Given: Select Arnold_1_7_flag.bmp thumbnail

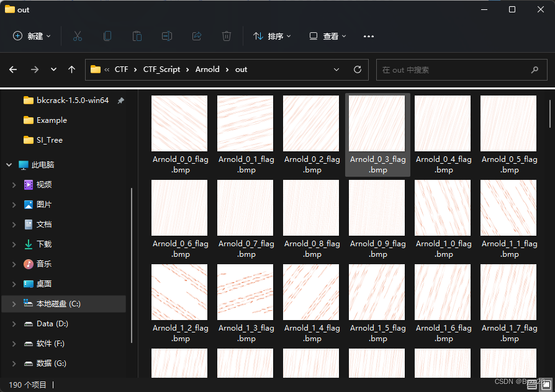Looking at the screenshot, I should coord(508,292).
